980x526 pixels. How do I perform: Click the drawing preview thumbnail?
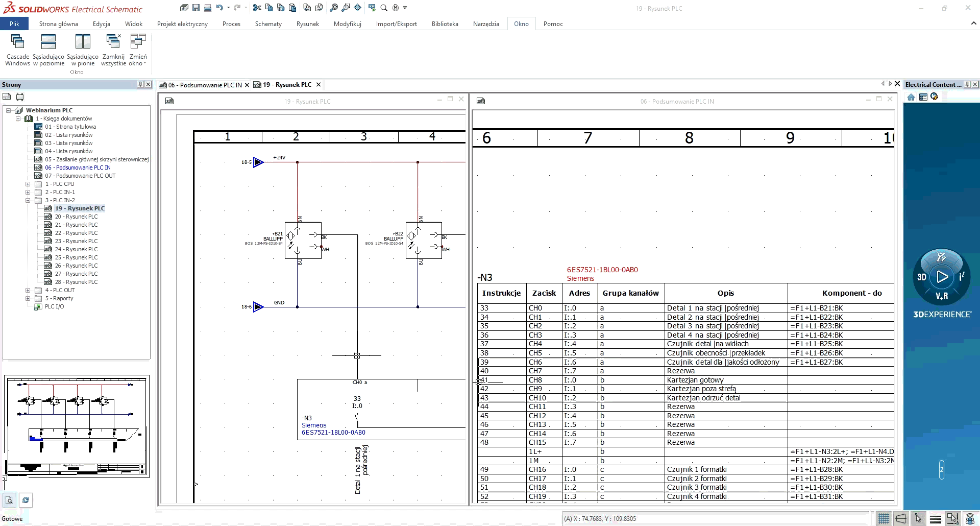(x=77, y=426)
